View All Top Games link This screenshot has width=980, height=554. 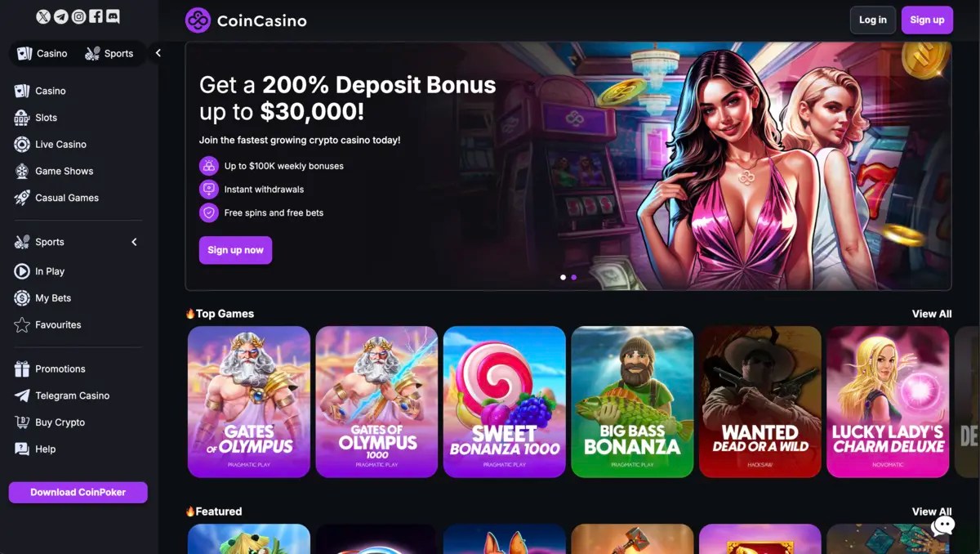[x=932, y=314]
